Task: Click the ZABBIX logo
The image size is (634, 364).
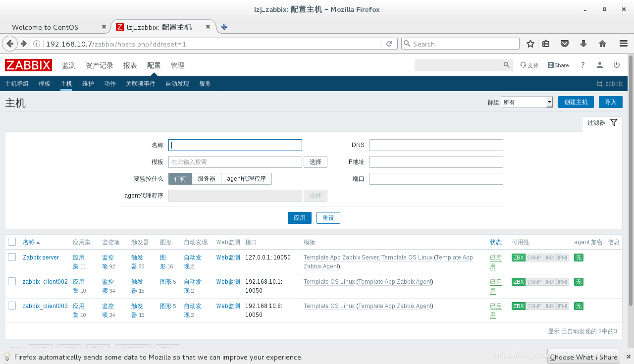Action: click(x=28, y=65)
